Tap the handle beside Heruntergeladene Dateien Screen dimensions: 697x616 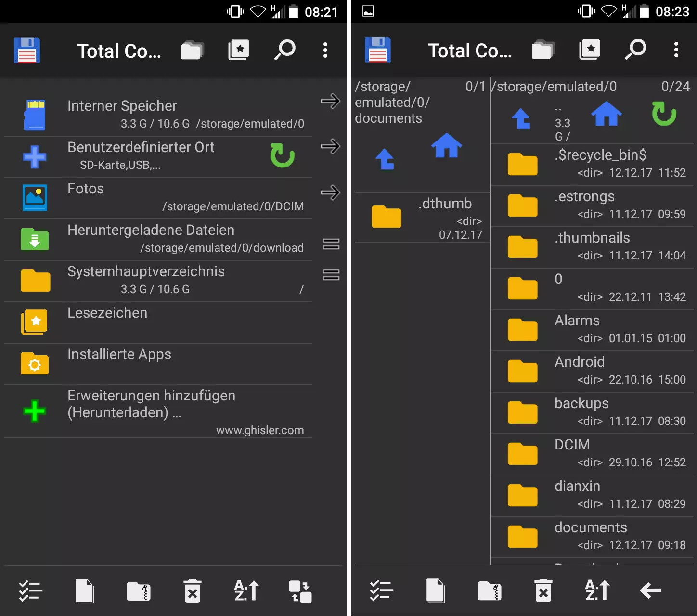pyautogui.click(x=331, y=244)
